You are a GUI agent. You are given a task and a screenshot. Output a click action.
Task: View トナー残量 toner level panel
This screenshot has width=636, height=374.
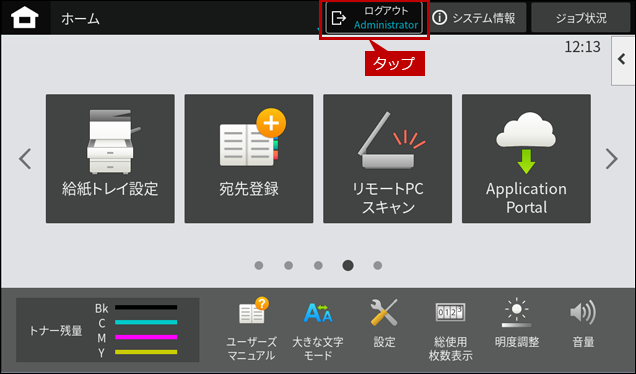tap(107, 330)
